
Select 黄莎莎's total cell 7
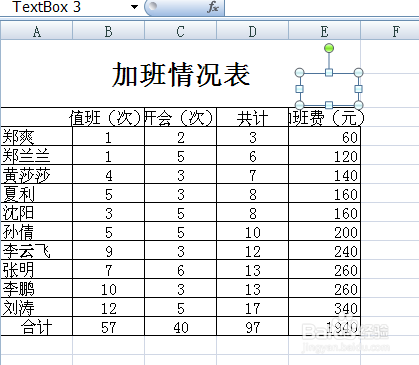click(x=252, y=174)
